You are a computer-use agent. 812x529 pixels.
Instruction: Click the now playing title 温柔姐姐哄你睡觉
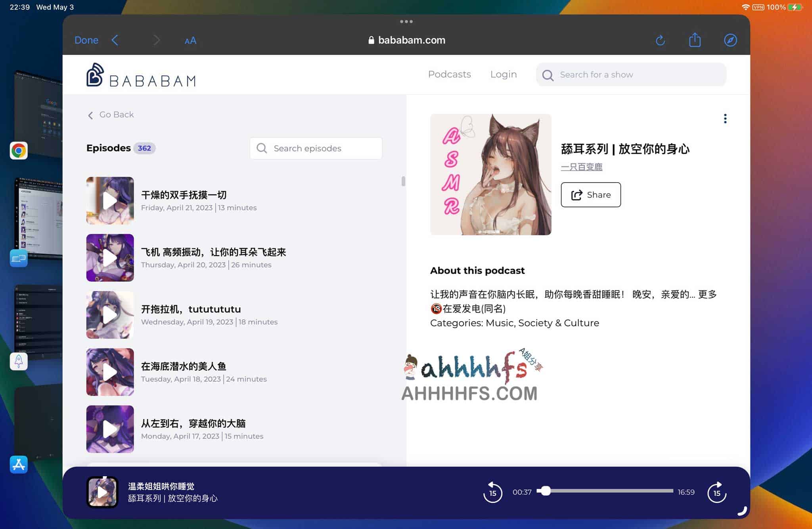(161, 487)
